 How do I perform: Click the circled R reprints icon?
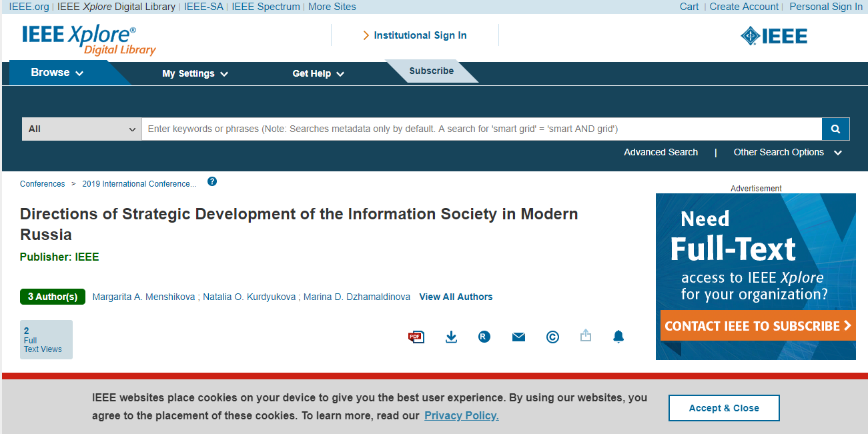point(484,337)
